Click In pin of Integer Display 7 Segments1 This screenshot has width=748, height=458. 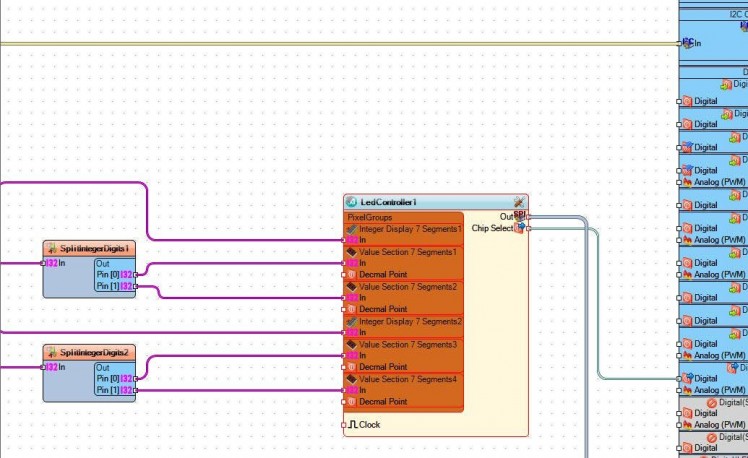pos(352,240)
